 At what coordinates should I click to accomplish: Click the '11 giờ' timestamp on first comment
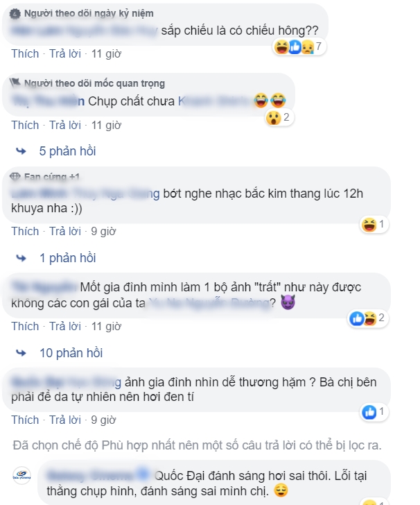point(106,53)
